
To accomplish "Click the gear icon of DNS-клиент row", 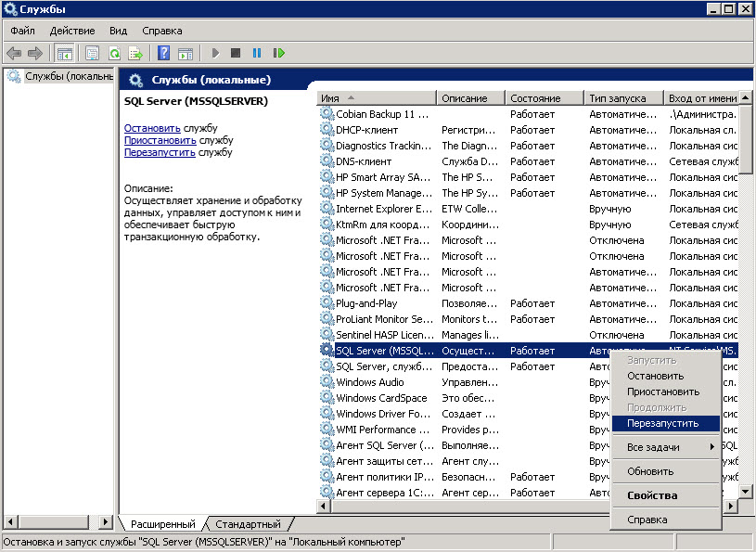I will 327,161.
